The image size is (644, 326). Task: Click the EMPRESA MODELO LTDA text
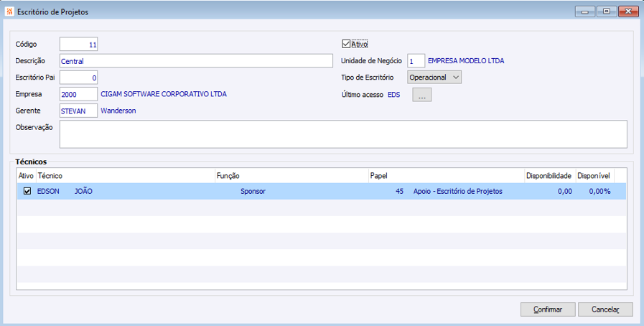pos(466,61)
